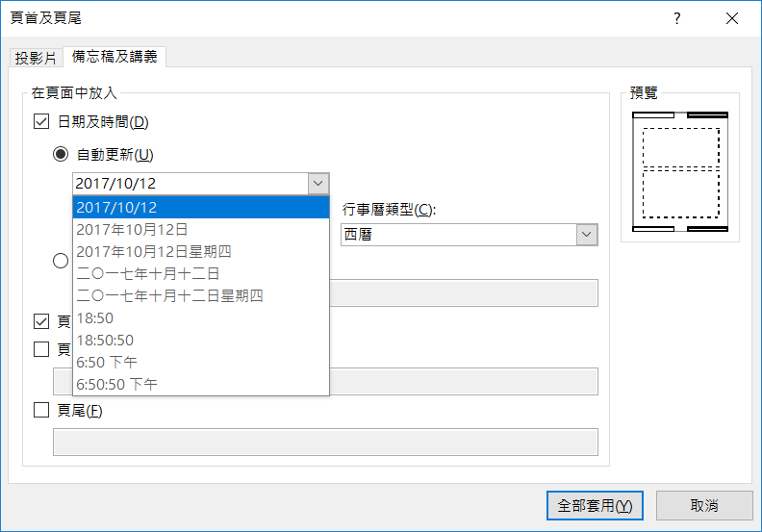This screenshot has width=762, height=532.
Task: Click the Help question mark icon
Action: click(677, 18)
